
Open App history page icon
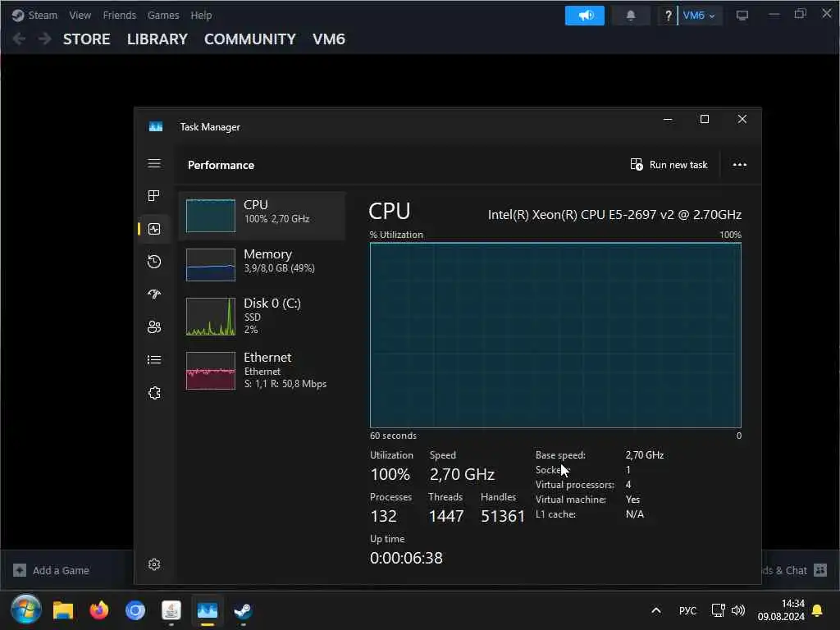click(154, 262)
